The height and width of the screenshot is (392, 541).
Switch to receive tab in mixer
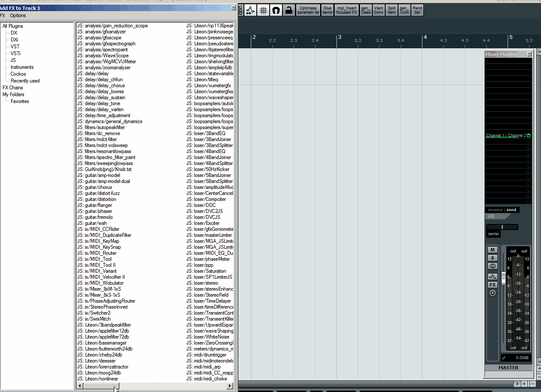point(495,210)
